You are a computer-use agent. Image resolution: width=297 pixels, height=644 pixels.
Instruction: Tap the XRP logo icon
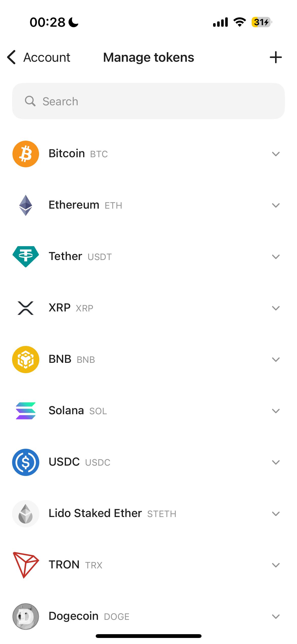tap(26, 308)
